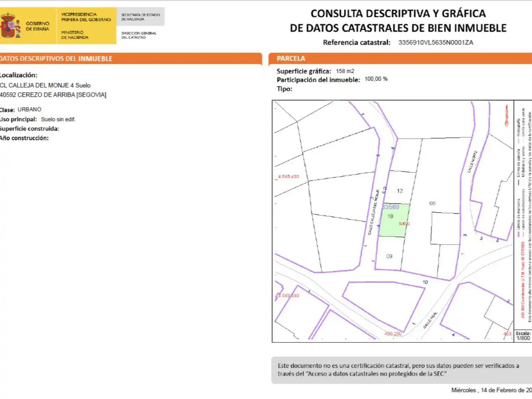Click the 'URBANO' class value
This screenshot has width=532, height=399.
click(30, 109)
